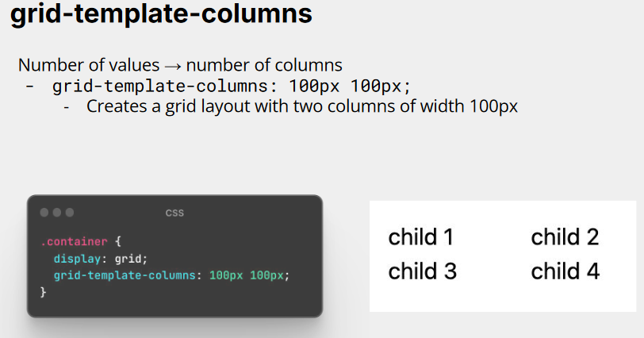Screen dimensions: 644x338
Task: Click the third gray window dot in code card
Action: 70,213
